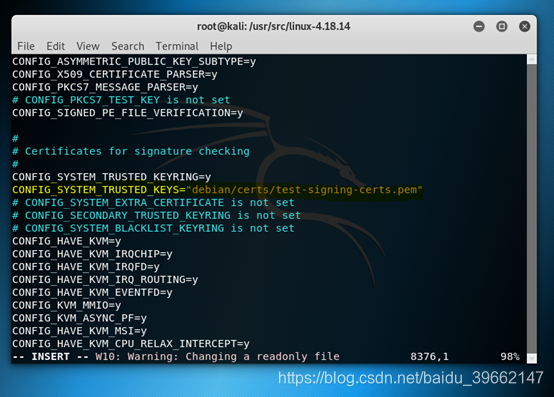Open the File menu
This screenshot has width=554, height=397.
[x=26, y=46]
